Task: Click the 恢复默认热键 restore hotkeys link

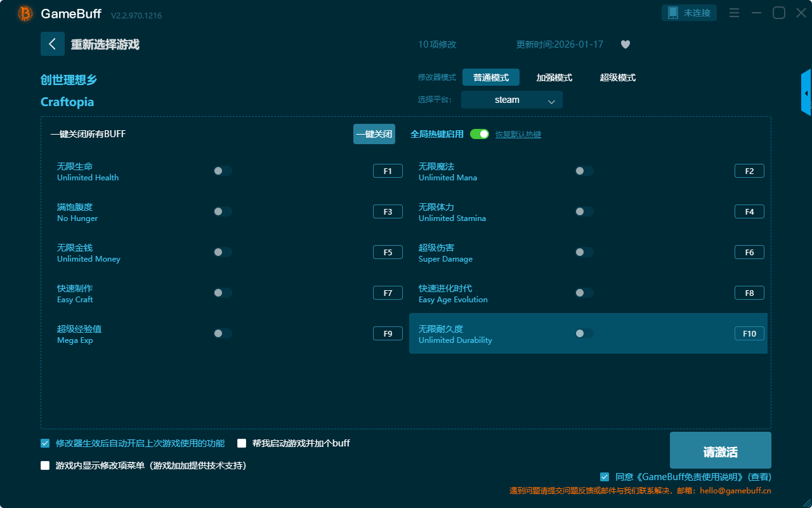Action: tap(518, 135)
